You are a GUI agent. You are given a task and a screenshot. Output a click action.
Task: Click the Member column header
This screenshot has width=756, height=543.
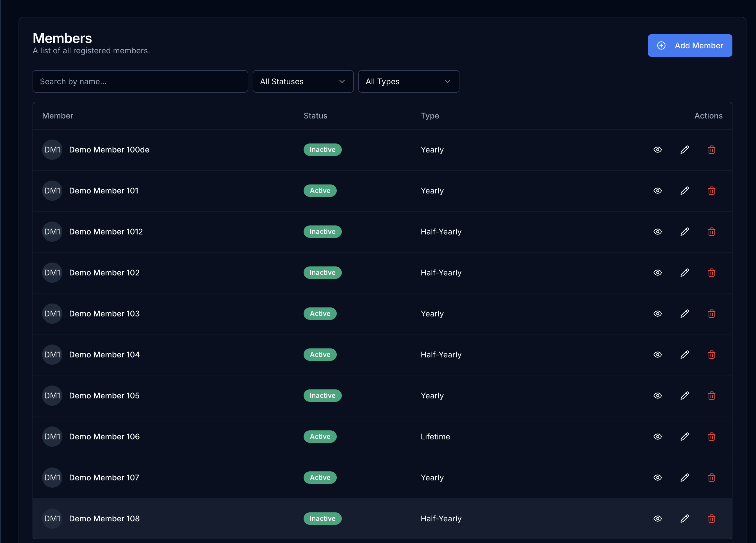58,116
